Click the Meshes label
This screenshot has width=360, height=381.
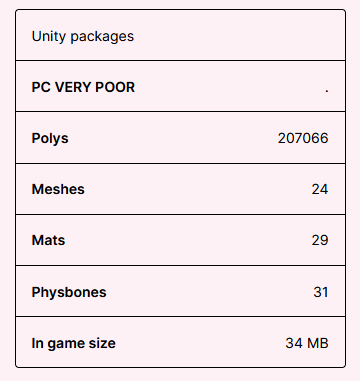click(x=58, y=189)
